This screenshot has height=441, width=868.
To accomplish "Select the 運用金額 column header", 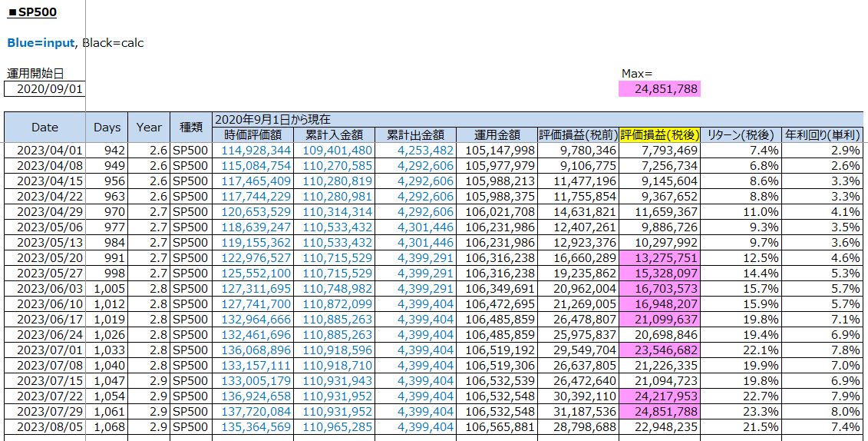I will coord(497,134).
